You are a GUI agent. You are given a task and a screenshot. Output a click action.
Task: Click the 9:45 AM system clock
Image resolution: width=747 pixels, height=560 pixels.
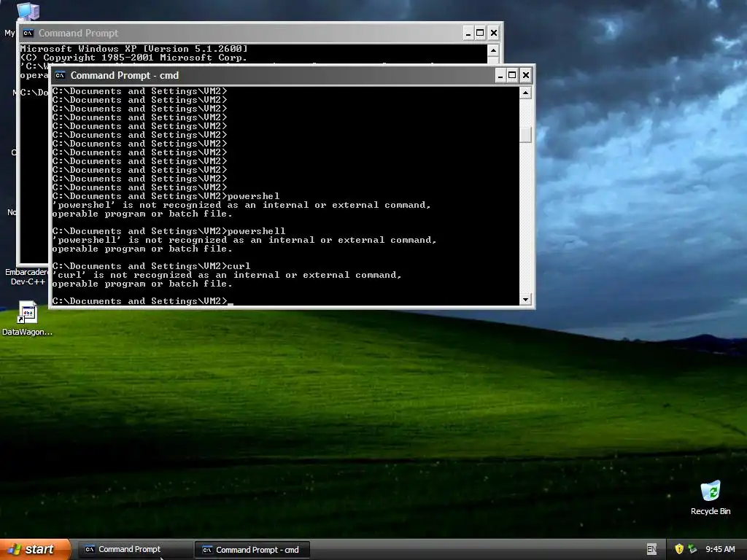click(x=720, y=549)
